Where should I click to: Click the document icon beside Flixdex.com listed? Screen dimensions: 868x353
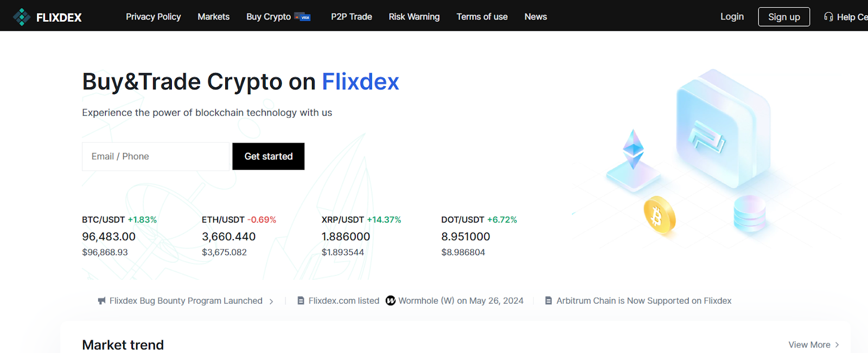pyautogui.click(x=300, y=300)
